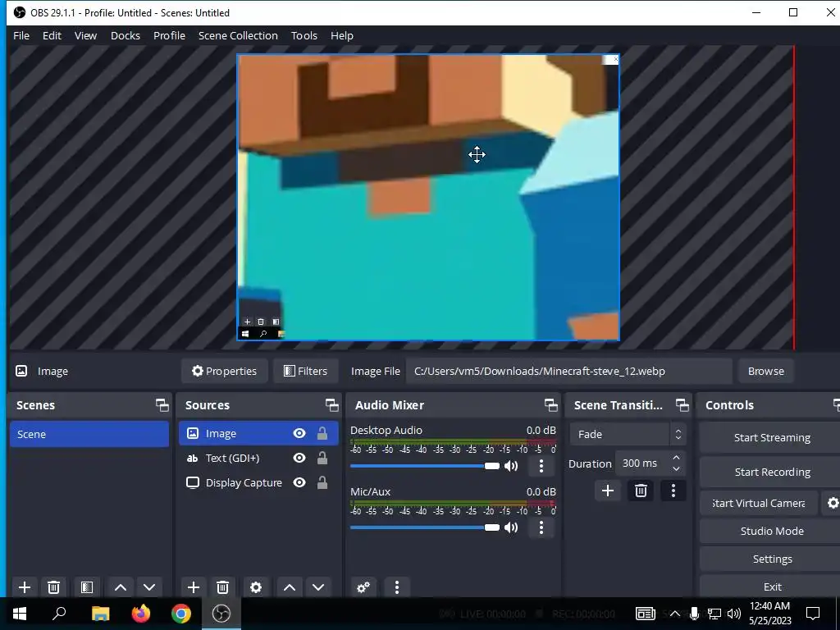Viewport: 840px width, 630px height.
Task: Open the Profile menu
Action: (169, 35)
